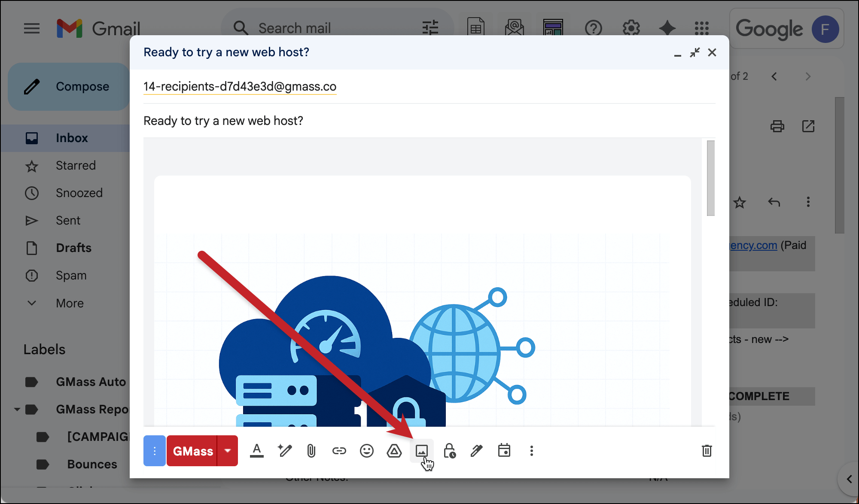859x504 pixels.
Task: Click the Insert photo icon
Action: [x=421, y=451]
